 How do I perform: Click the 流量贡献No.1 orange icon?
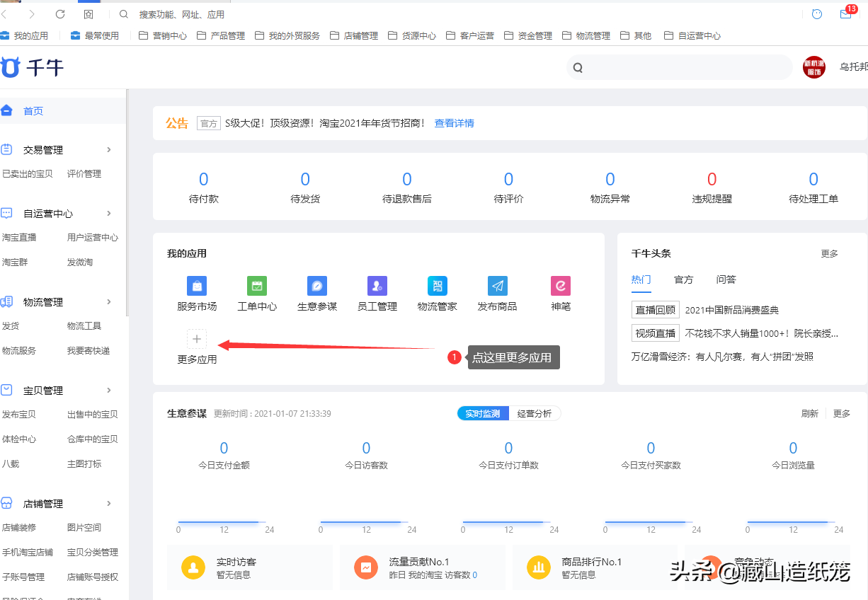tap(366, 567)
